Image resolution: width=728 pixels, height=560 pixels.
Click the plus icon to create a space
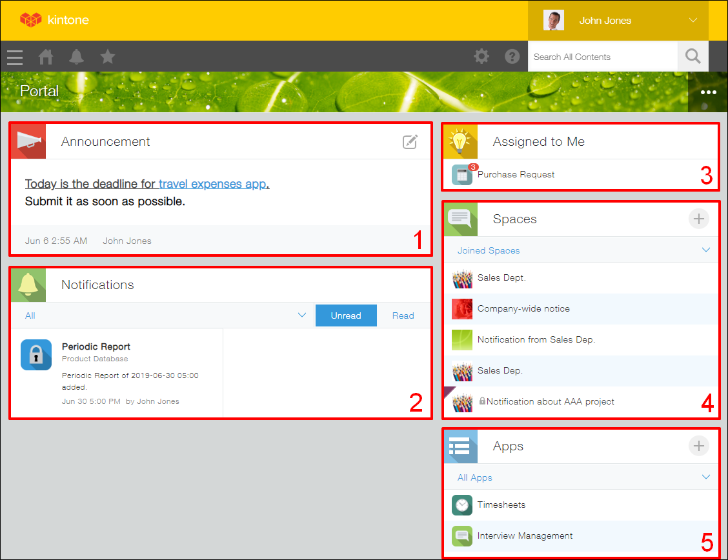tap(698, 219)
